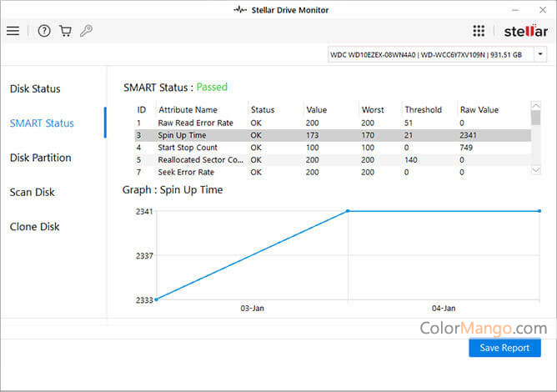The width and height of the screenshot is (557, 392).
Task: Go to Disk Partition section
Action: coord(40,158)
